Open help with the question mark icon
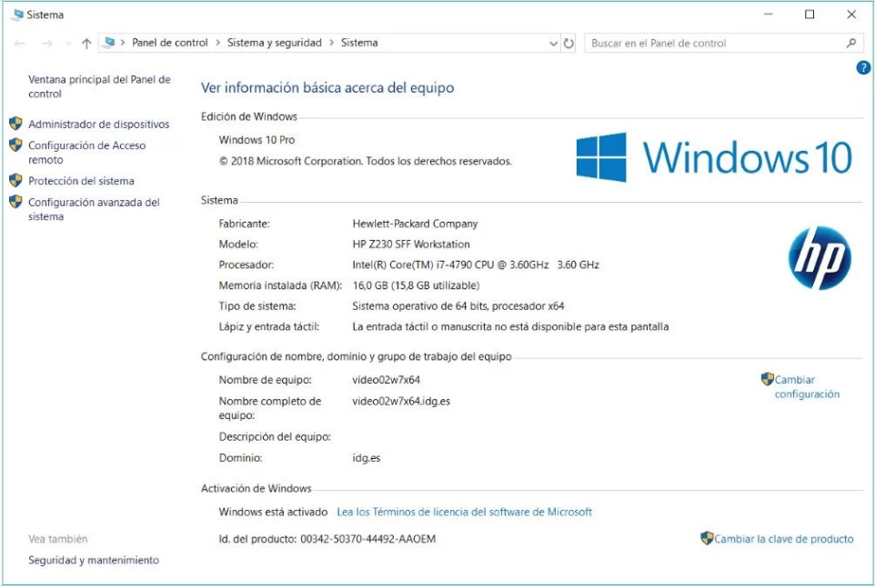Viewport: 875px width, 588px height. pos(863,67)
